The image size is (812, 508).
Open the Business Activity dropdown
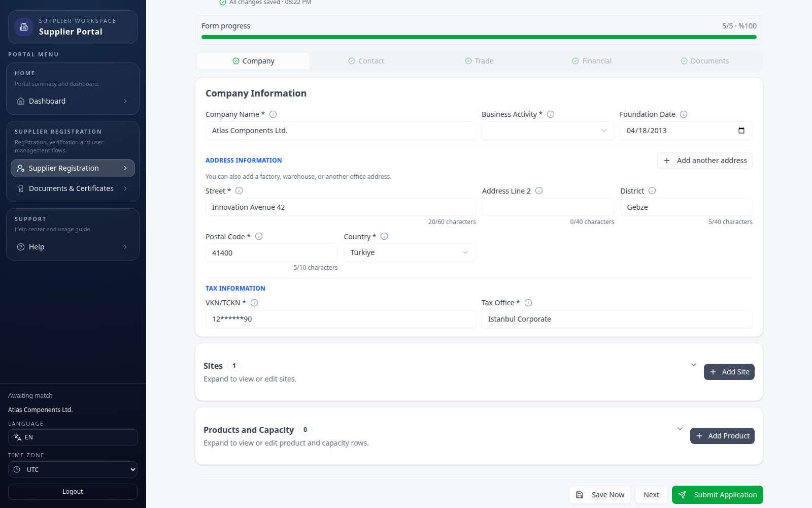click(548, 131)
